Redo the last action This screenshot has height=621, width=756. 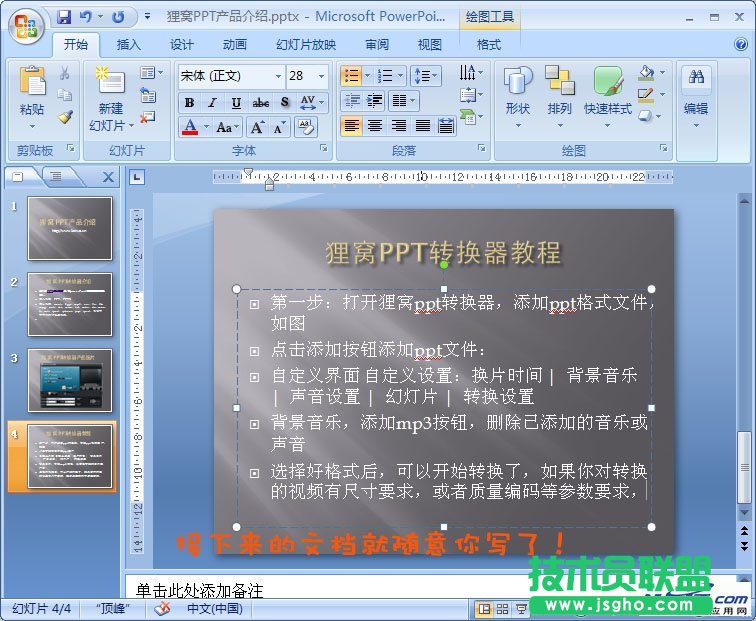(x=118, y=17)
